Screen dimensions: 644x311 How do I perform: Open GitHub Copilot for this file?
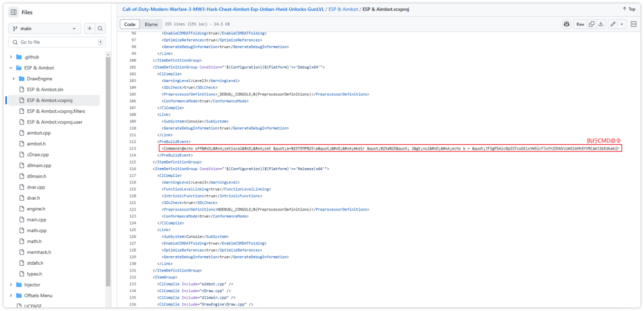pos(567,24)
